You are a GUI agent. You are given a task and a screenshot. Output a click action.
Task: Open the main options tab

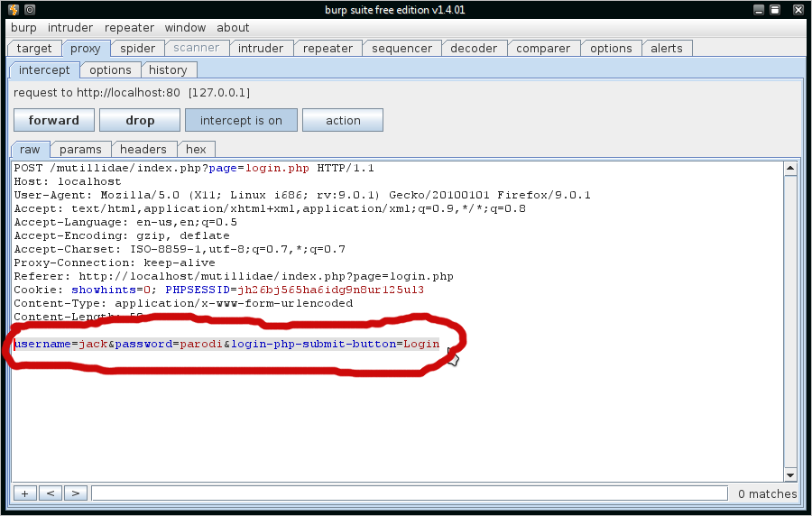click(x=611, y=48)
